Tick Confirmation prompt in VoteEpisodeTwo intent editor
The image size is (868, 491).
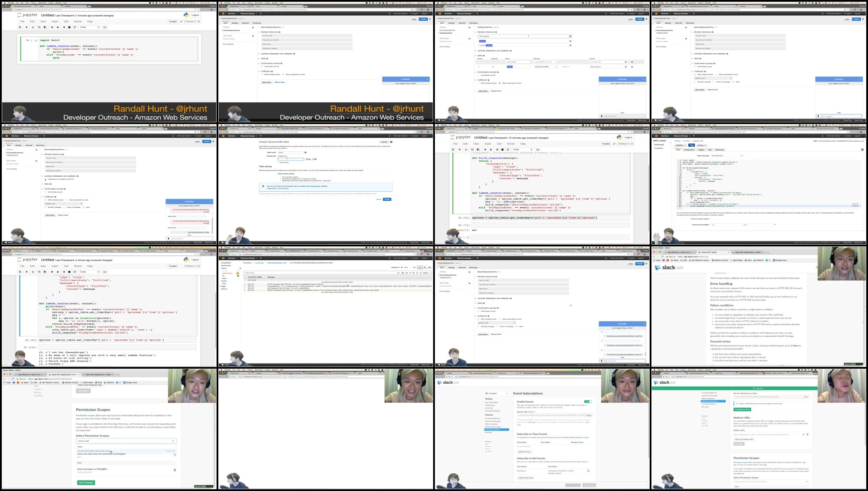point(479,75)
